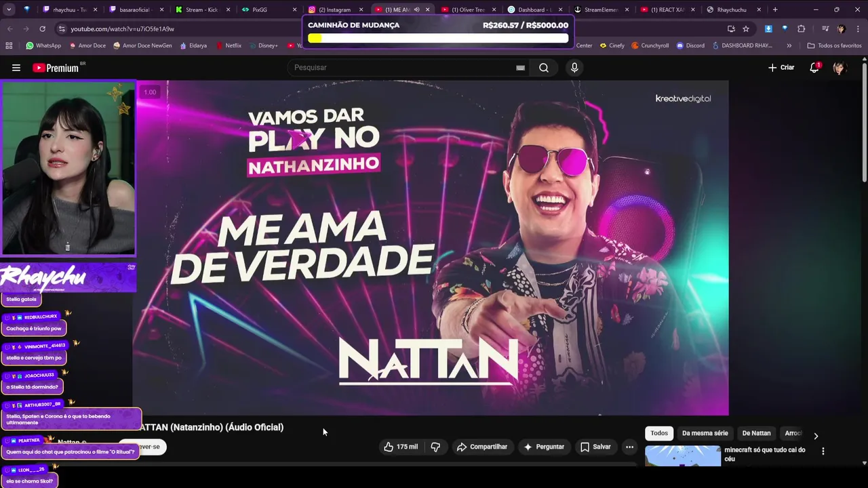Dislike the video with thumbs down
This screenshot has height=488, width=868.
(435, 447)
